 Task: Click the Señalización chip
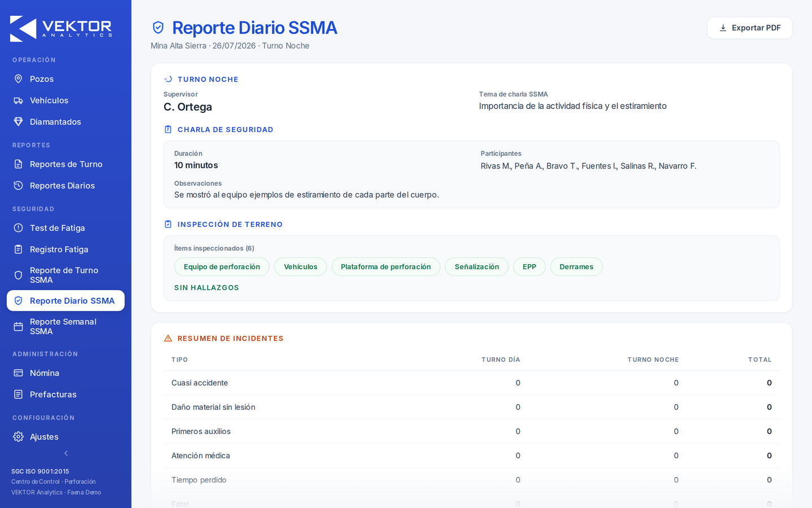(477, 267)
